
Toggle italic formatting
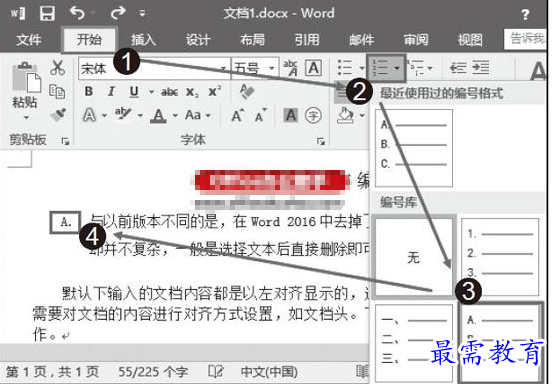coord(111,92)
